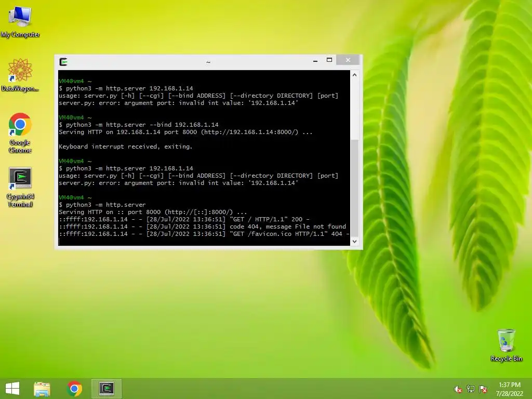Click the 'code 404, message File not found' line
The width and height of the screenshot is (532, 399).
(x=202, y=227)
